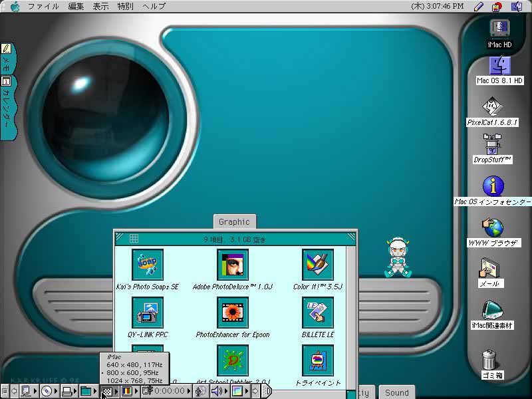Open the Mac OS インフォセンター info icon

pyautogui.click(x=493, y=186)
